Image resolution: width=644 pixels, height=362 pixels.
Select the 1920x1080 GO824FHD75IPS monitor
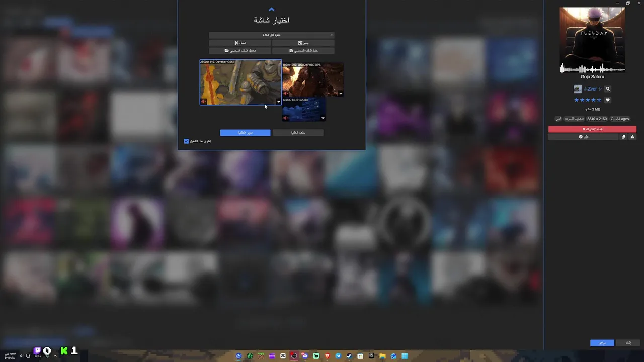pos(312,79)
